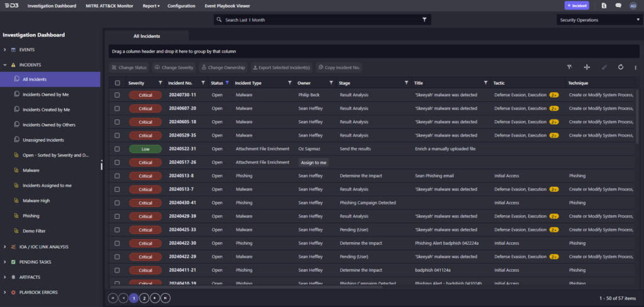This screenshot has height=307, width=644.
Task: Open the chat messages icon
Action: [x=618, y=6]
